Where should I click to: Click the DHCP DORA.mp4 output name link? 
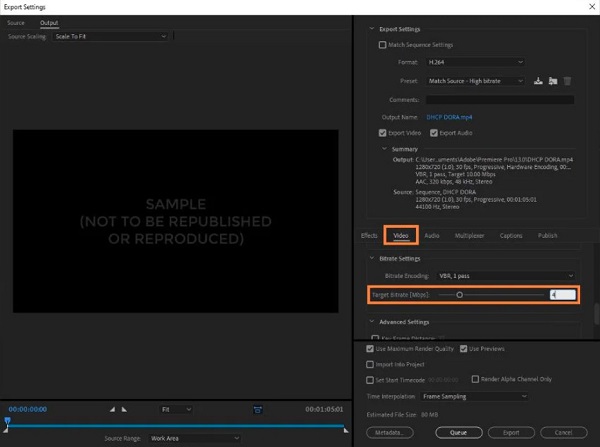click(x=449, y=117)
